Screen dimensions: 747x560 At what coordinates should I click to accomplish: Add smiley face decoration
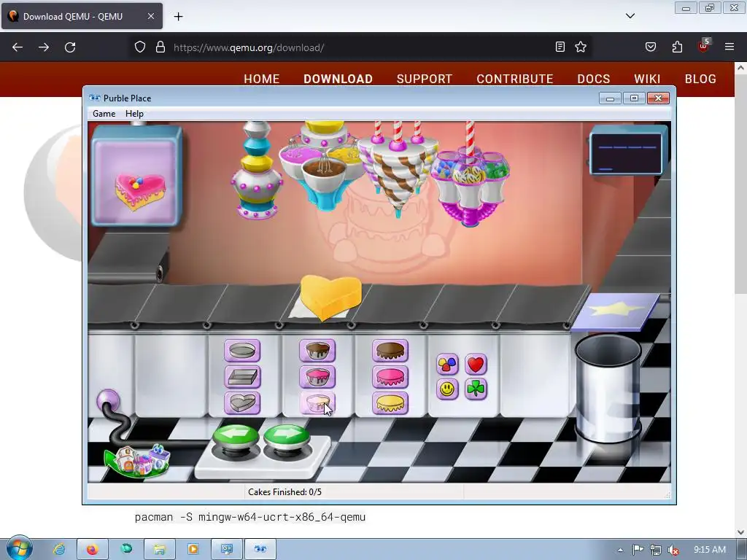(447, 389)
